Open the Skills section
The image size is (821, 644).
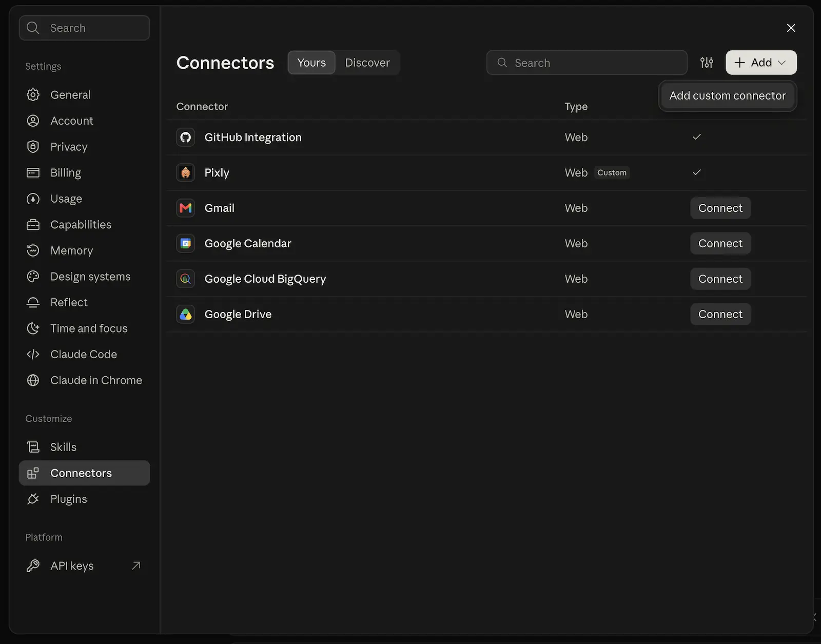84,447
